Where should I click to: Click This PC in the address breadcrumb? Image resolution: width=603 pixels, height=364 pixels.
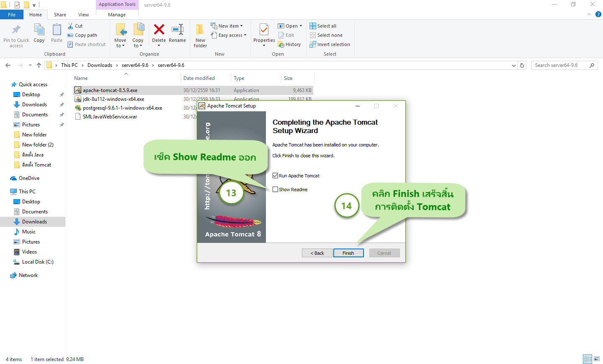tap(69, 65)
